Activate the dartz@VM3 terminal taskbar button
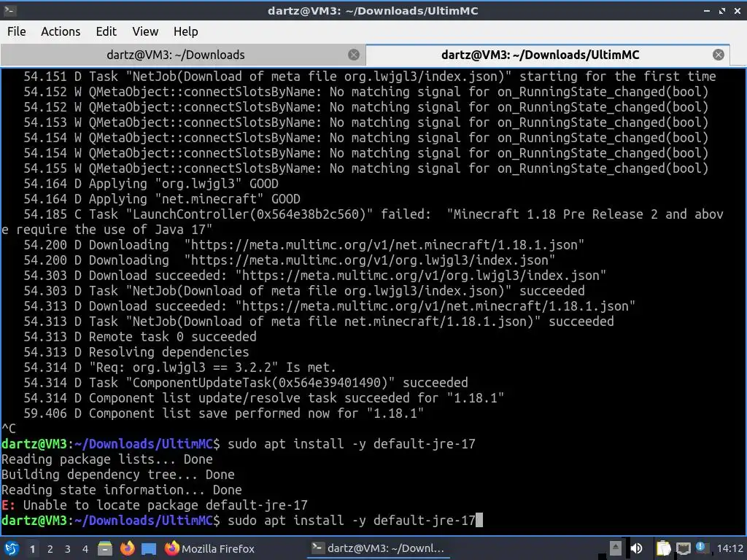Image resolution: width=747 pixels, height=560 pixels. coord(379,548)
